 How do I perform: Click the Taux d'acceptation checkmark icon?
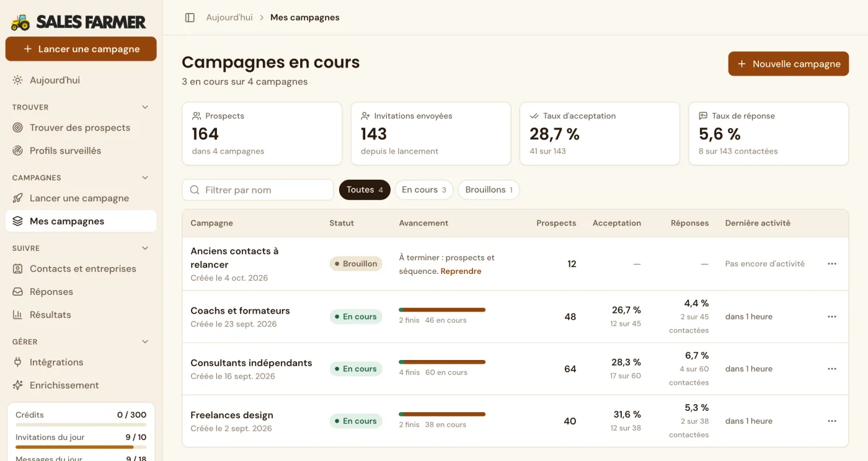tap(534, 116)
